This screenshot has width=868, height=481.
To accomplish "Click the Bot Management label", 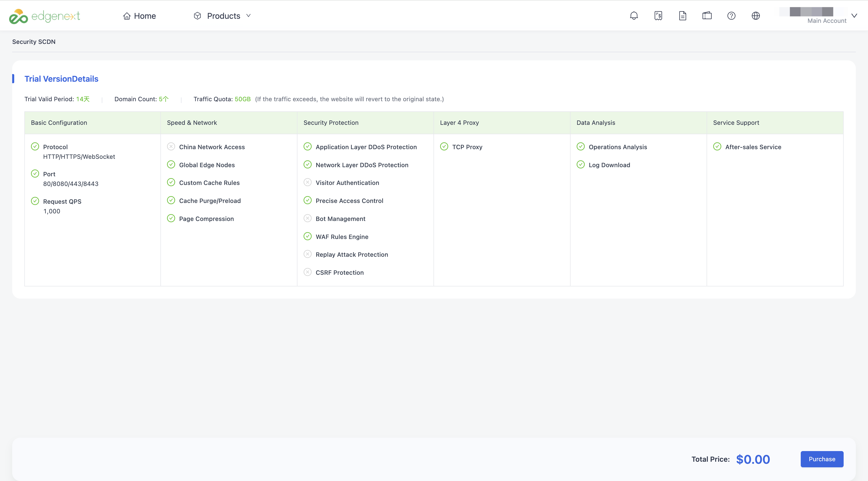I will pos(340,219).
